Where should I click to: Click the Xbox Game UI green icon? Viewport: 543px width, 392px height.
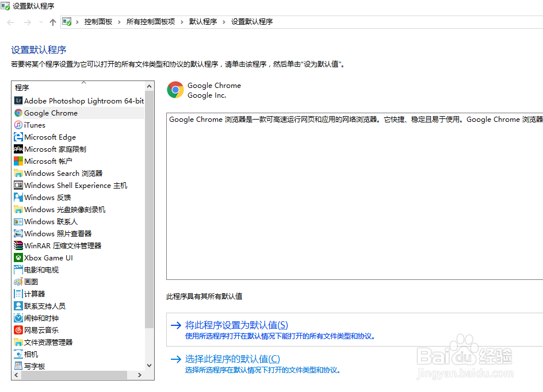18,258
